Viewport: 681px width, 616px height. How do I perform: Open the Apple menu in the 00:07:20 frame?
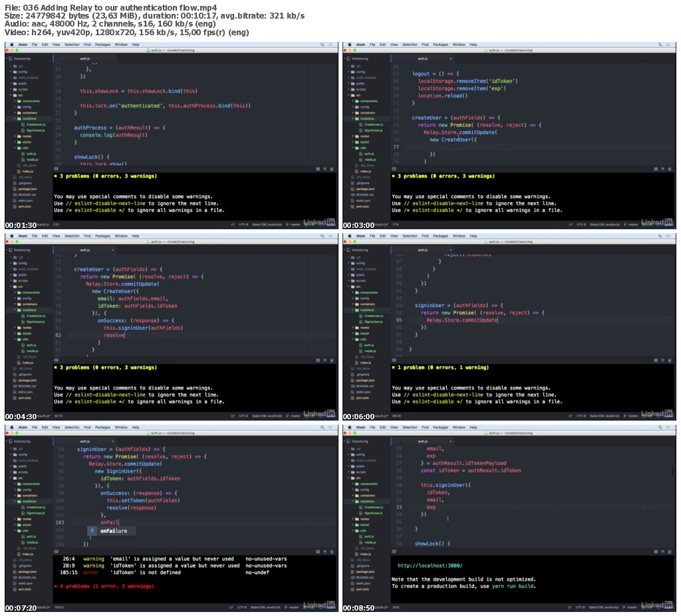[12, 427]
